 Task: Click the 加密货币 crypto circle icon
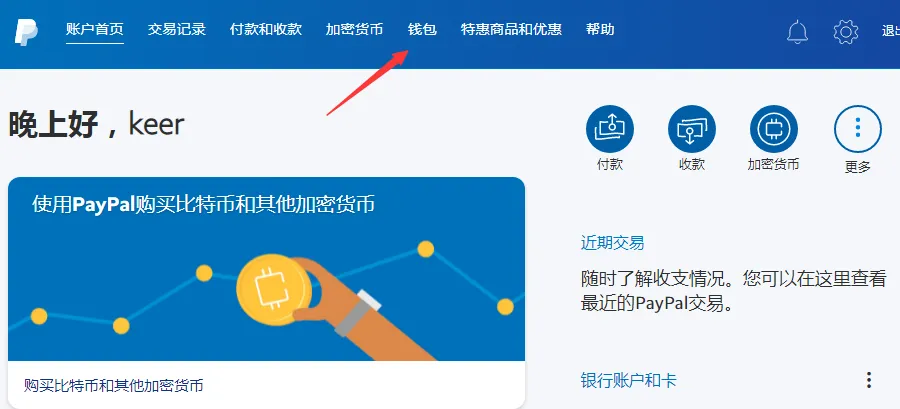(x=774, y=129)
